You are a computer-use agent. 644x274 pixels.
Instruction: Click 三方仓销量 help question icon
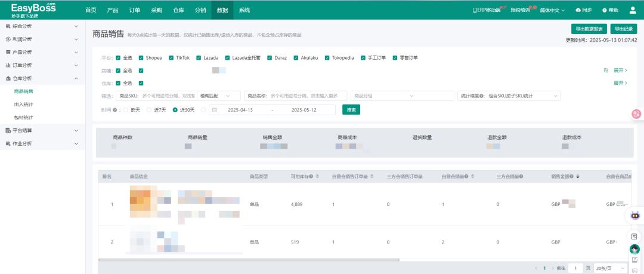(x=521, y=177)
